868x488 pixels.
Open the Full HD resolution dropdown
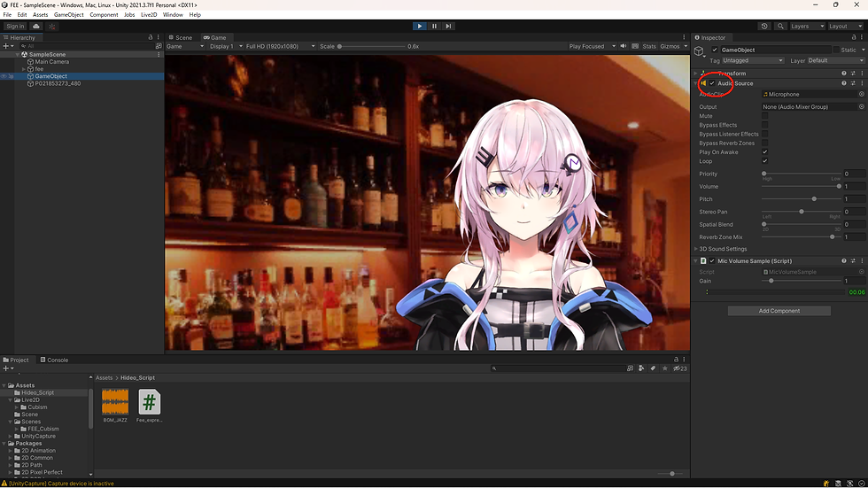point(280,46)
